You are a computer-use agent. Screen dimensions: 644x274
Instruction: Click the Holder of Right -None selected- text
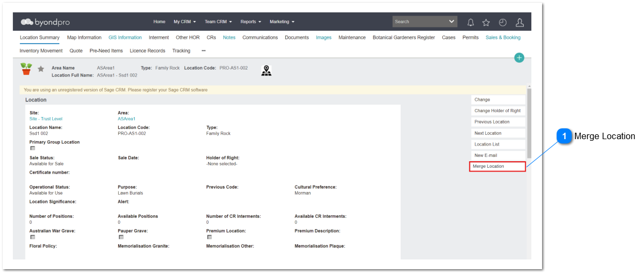click(x=222, y=163)
